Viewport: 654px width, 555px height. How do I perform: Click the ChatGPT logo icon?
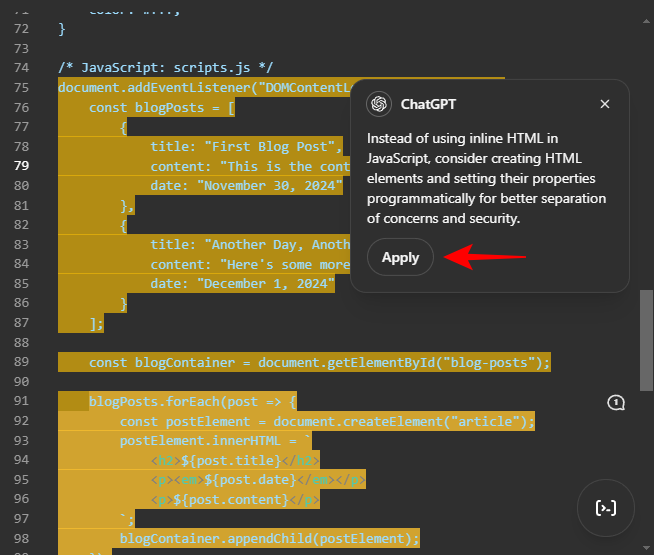coord(379,104)
